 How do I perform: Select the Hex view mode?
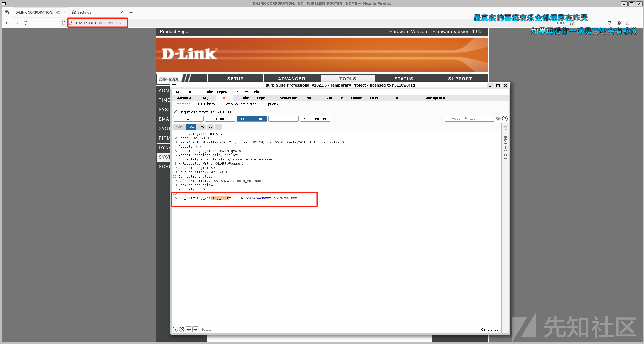click(x=201, y=127)
